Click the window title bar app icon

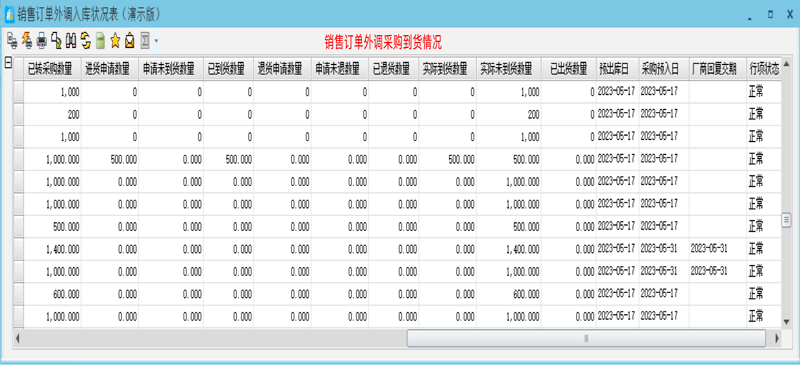9,15
